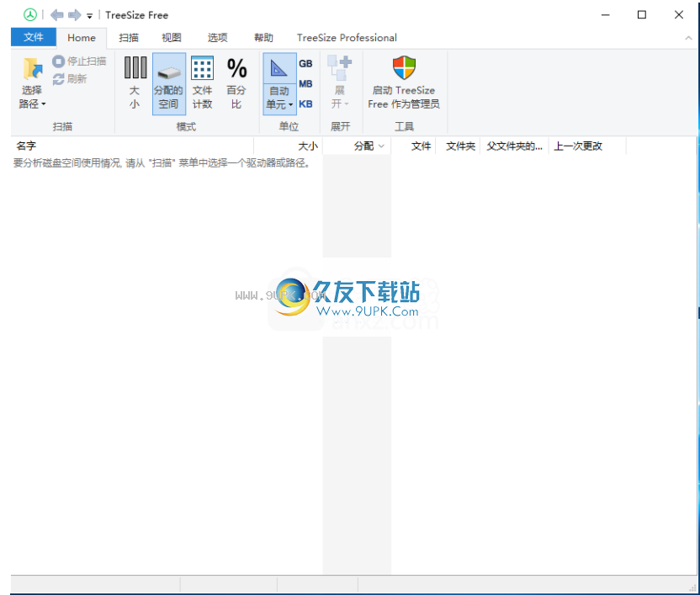The height and width of the screenshot is (595, 700).
Task: Sort by the 大小 column header
Action: (288, 146)
